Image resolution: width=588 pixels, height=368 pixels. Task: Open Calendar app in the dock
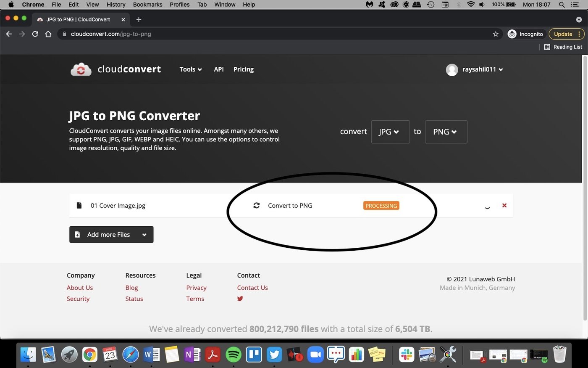point(110,355)
